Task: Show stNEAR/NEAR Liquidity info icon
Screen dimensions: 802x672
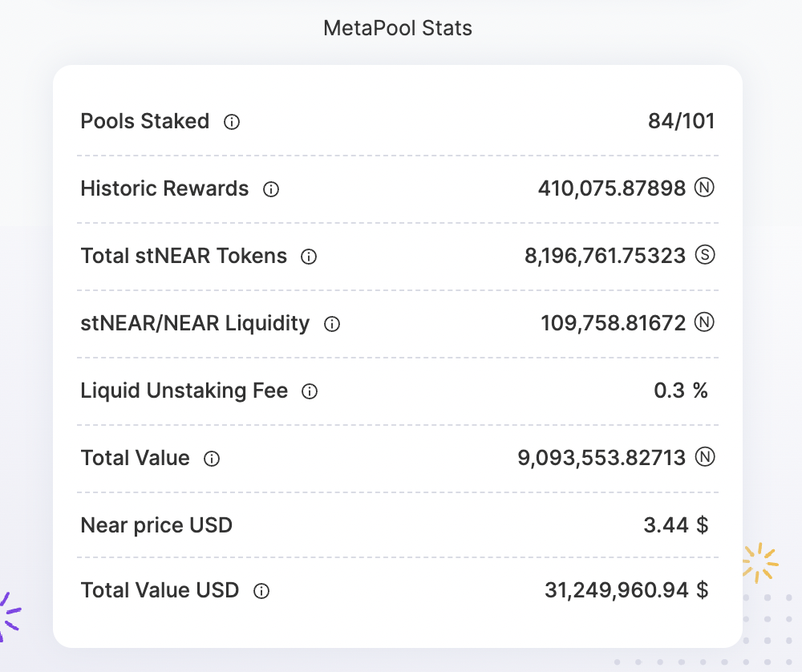Action: pos(332,324)
